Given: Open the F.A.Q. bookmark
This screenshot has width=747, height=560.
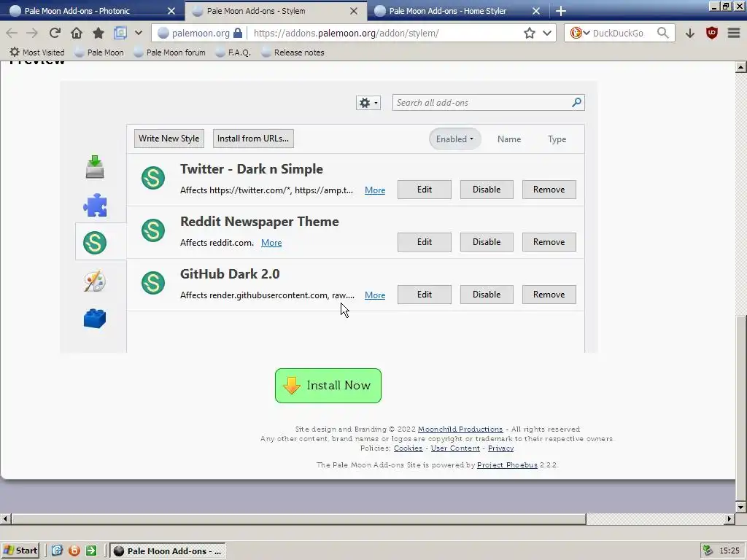Looking at the screenshot, I should pyautogui.click(x=233, y=52).
